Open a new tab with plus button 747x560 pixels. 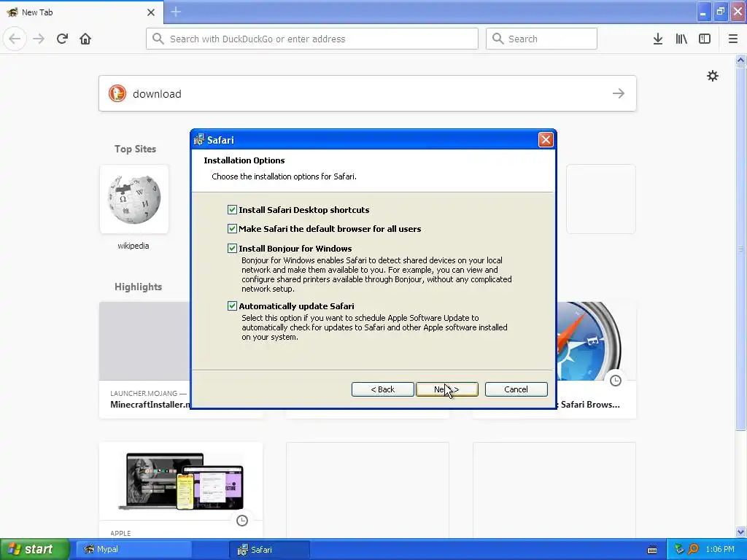(176, 12)
